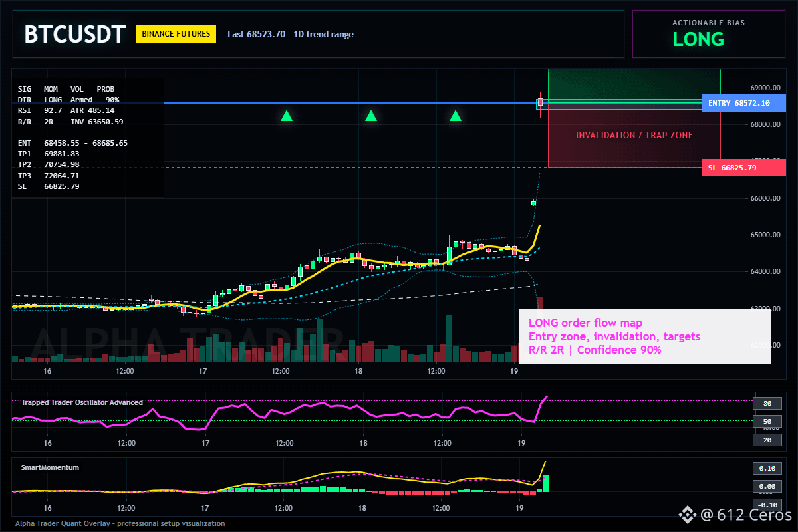Image resolution: width=798 pixels, height=532 pixels.
Task: Click the Entry zone, invalidation, targets annotation line
Action: 614,336
